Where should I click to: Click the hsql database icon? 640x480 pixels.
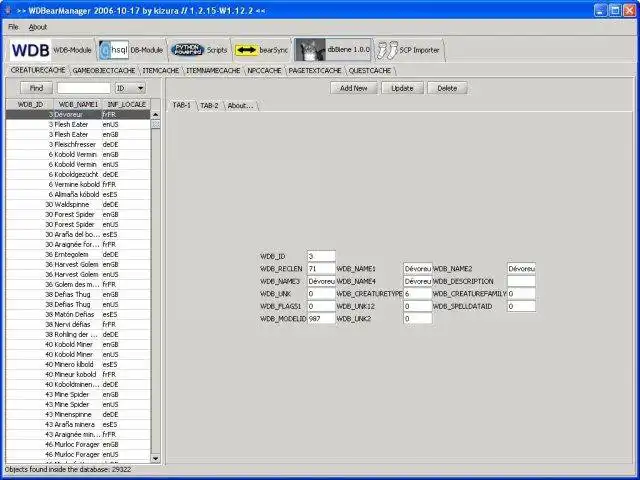click(114, 50)
